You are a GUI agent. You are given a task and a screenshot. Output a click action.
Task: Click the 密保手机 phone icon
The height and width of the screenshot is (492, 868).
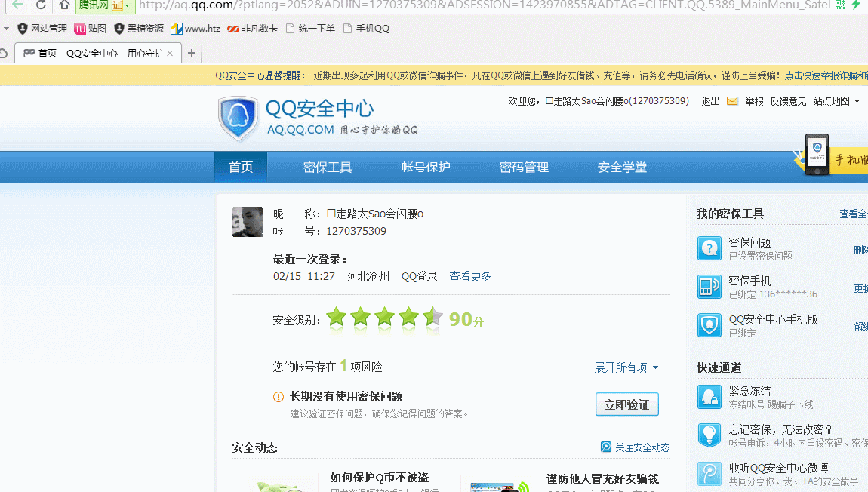coord(709,287)
